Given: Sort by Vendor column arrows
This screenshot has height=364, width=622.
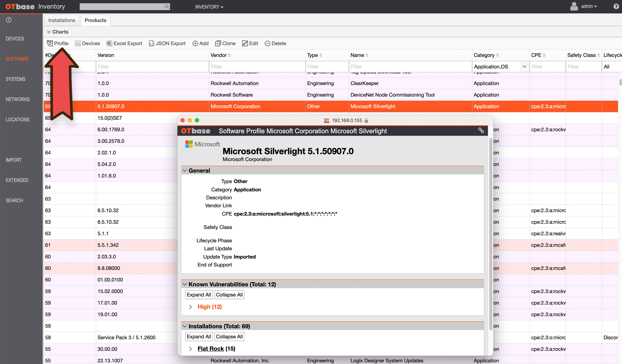Looking at the screenshot, I should [230, 55].
